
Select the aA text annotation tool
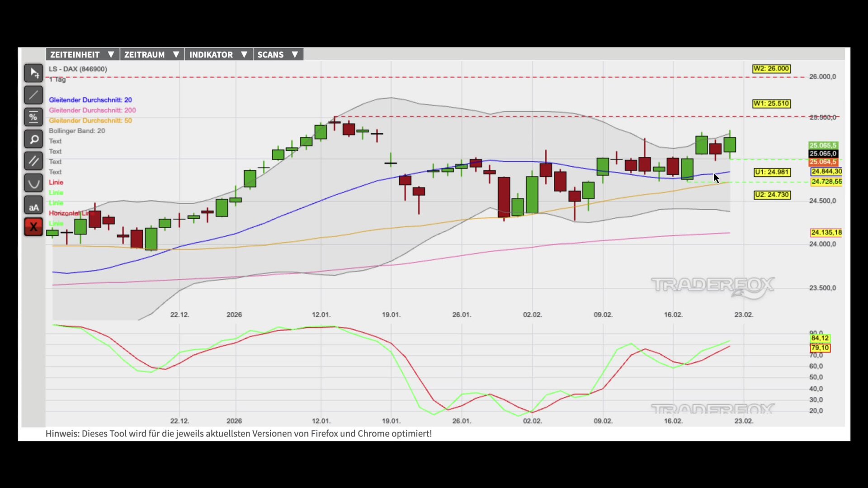tap(33, 207)
